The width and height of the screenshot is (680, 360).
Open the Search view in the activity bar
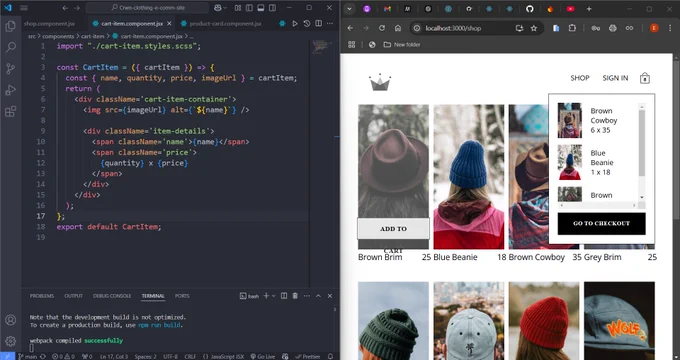pos(10,47)
